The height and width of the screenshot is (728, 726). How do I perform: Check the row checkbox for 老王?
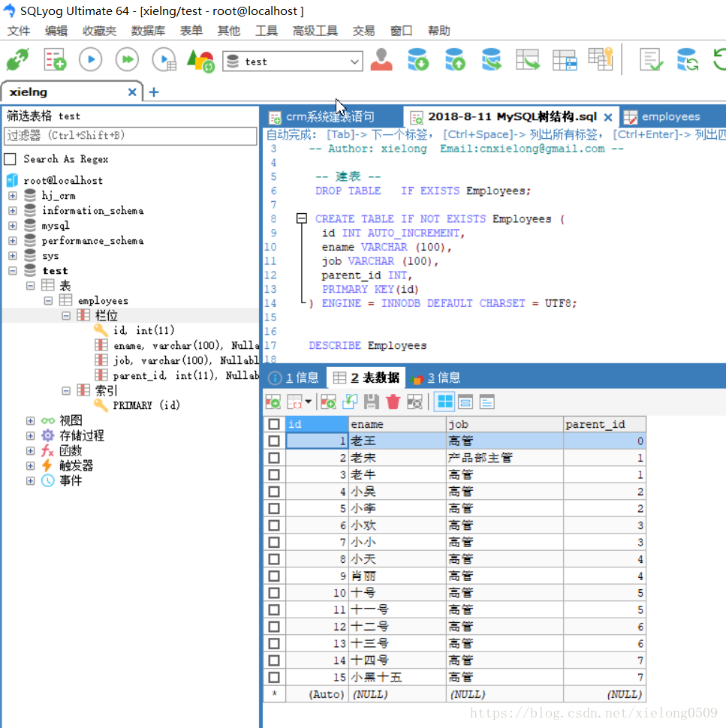coord(274,441)
